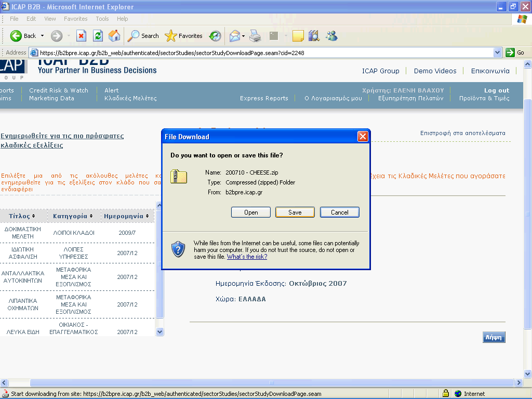
Task: Click Open in File Download dialog
Action: click(x=251, y=212)
